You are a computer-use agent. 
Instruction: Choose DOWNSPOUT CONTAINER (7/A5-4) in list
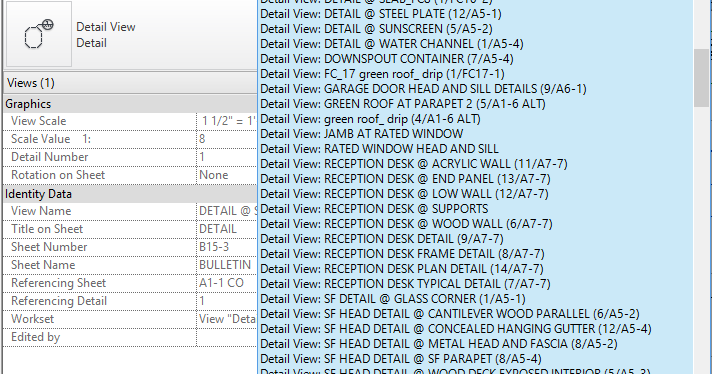[386, 59]
